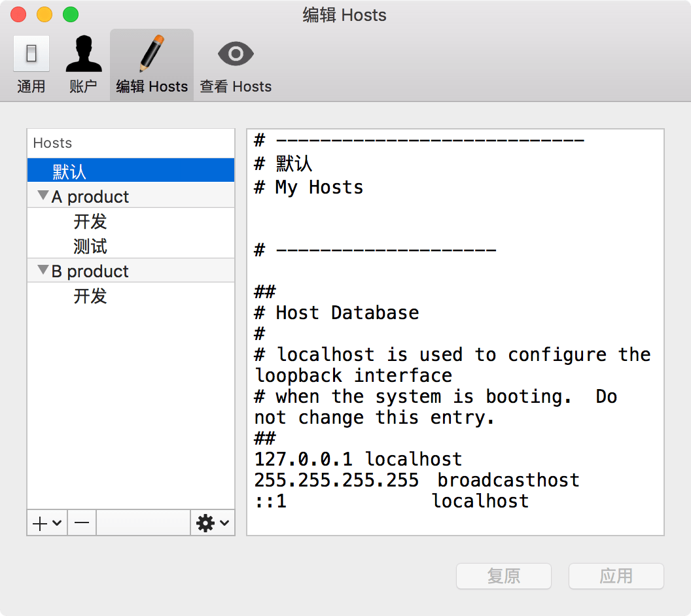Close the 编辑 Hosts window

click(x=18, y=14)
